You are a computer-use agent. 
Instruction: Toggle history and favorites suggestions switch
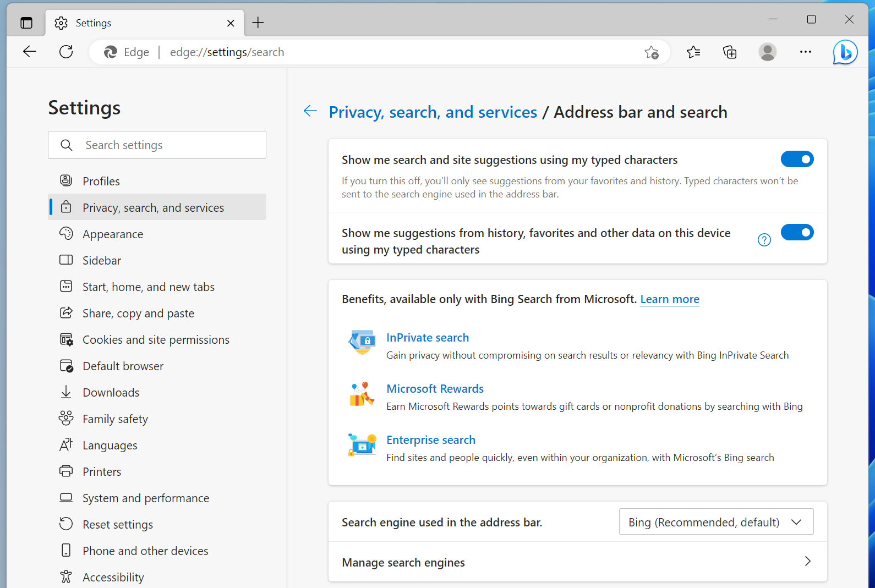coord(797,232)
